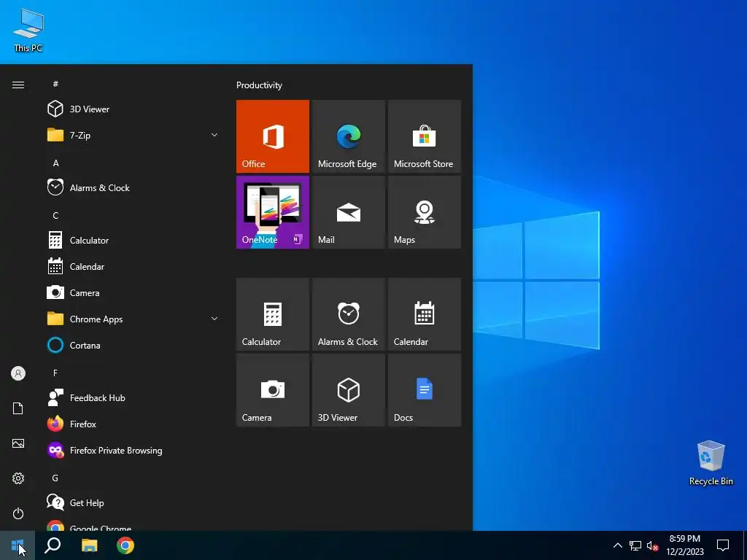Open the Calendar tile

tap(425, 314)
